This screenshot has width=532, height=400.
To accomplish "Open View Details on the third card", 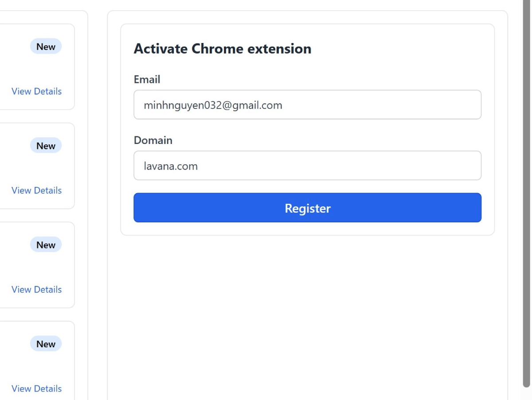I will (36, 290).
